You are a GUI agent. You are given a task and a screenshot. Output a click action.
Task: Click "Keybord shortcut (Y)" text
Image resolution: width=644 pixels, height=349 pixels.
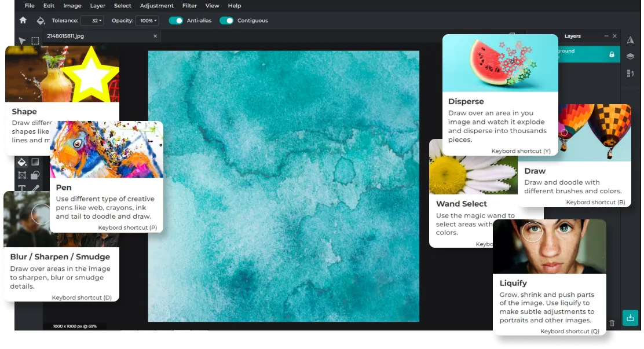click(521, 151)
